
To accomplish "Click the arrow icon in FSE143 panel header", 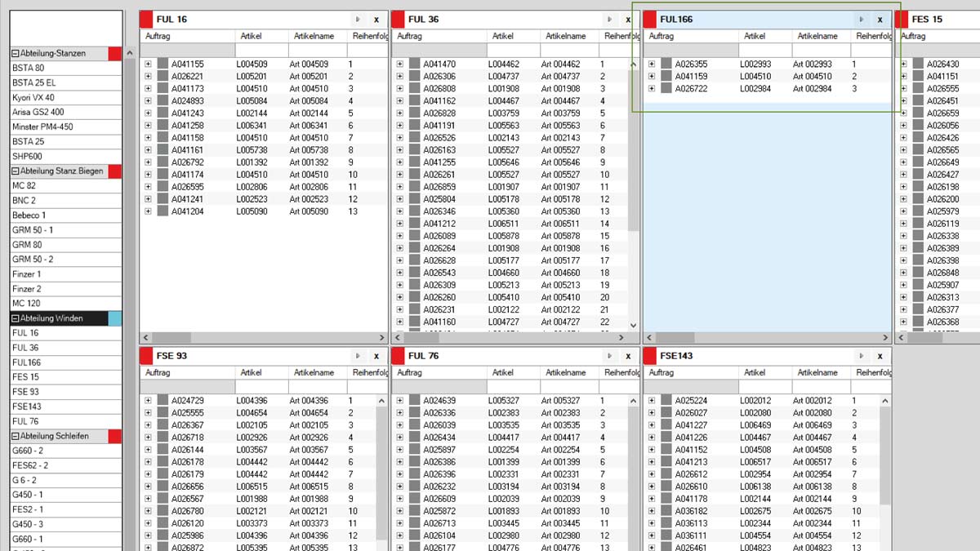I will [x=861, y=356].
